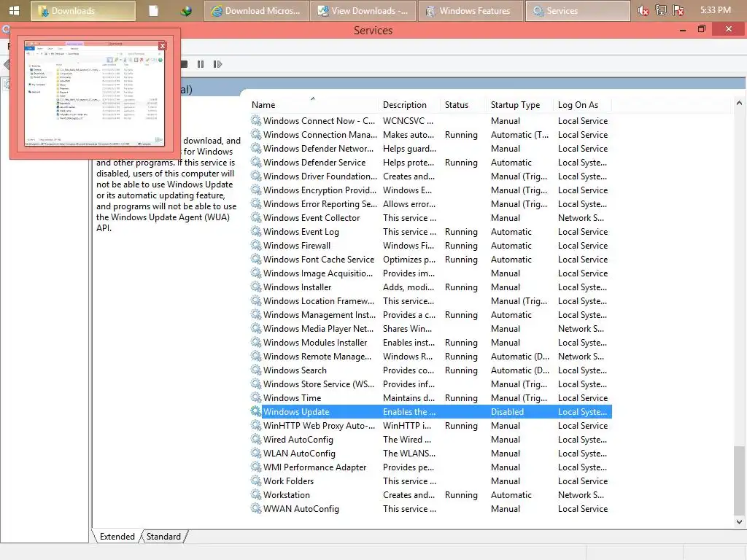
Task: Click the Disabled startup type of Windows Update
Action: pyautogui.click(x=508, y=411)
